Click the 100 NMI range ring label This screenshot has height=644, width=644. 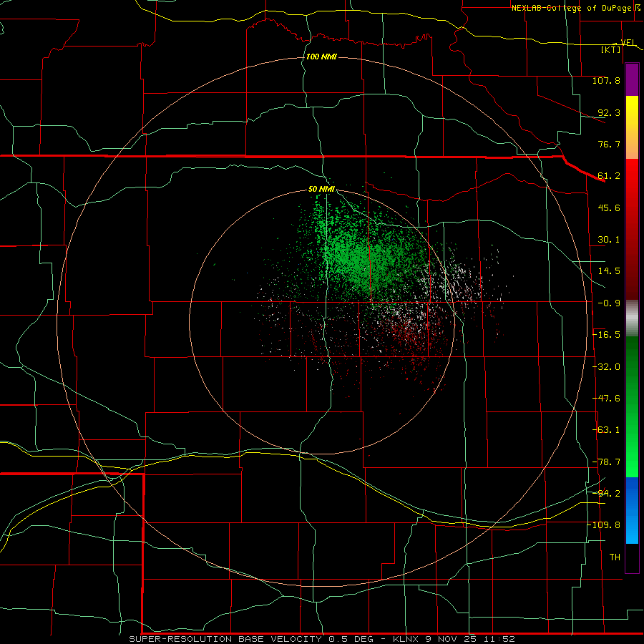[321, 57]
